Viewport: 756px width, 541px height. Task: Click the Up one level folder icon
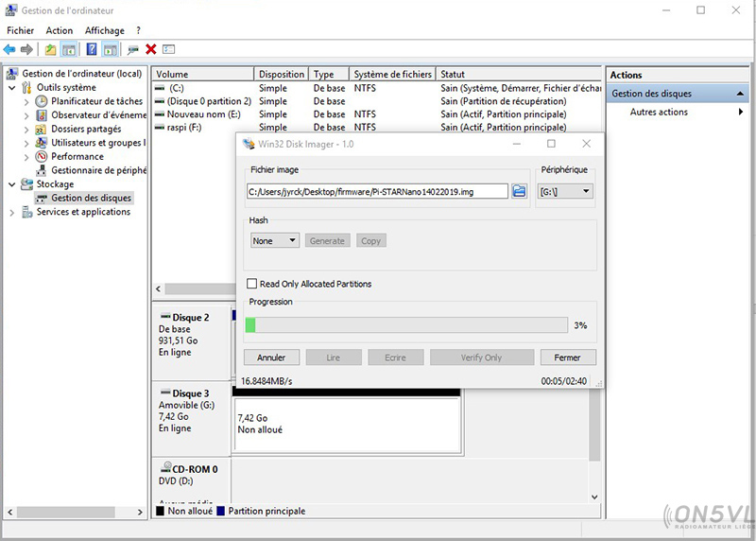coord(51,49)
